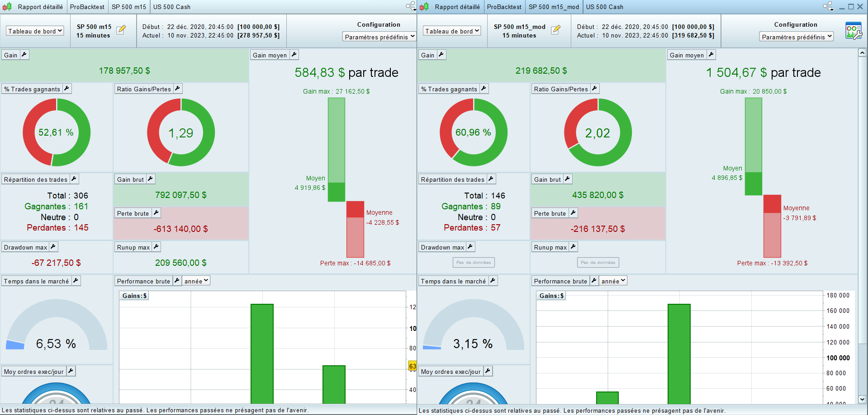Click Gain max : 27 162,50 $ label
This screenshot has width=868, height=415.
[337, 91]
